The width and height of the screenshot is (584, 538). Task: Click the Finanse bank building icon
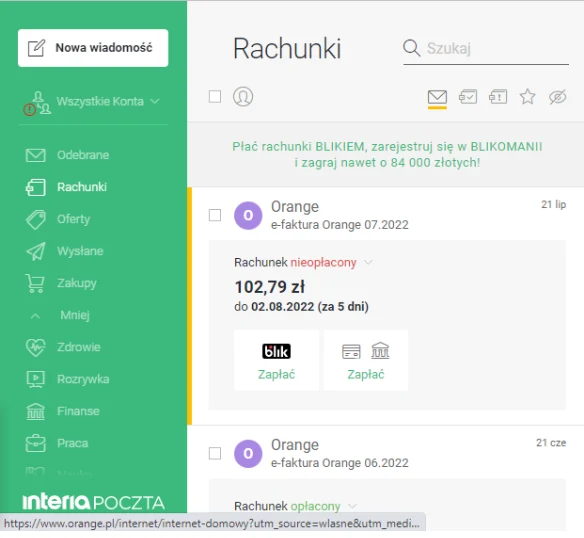tap(35, 411)
